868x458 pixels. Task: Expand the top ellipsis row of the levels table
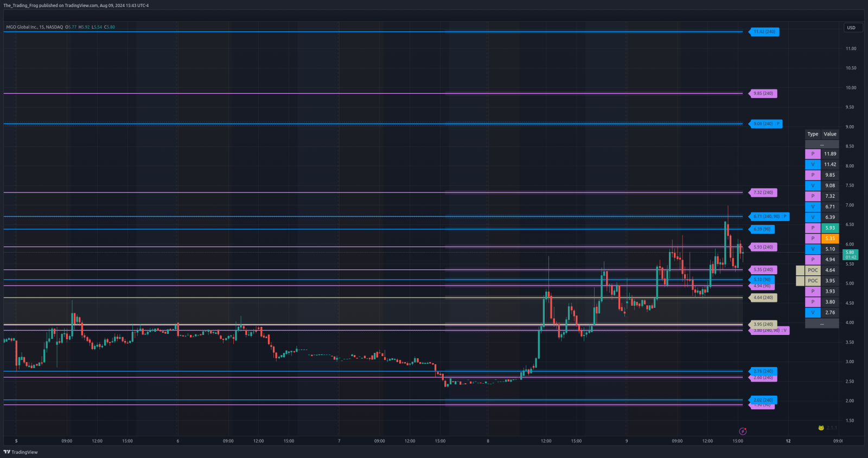[822, 145]
